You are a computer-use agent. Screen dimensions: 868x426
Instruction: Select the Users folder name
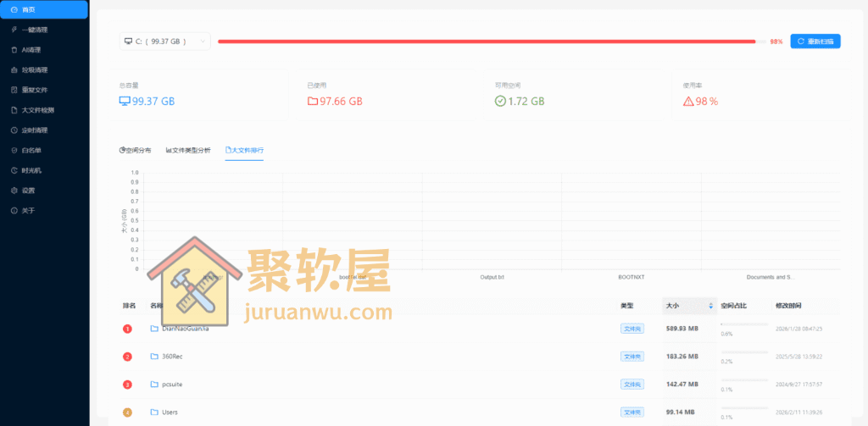point(170,412)
